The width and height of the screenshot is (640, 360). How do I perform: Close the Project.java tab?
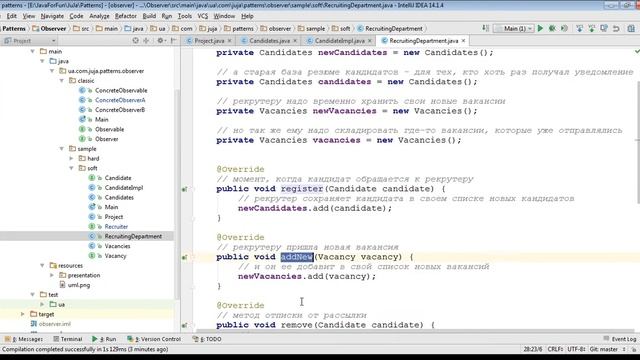point(229,41)
